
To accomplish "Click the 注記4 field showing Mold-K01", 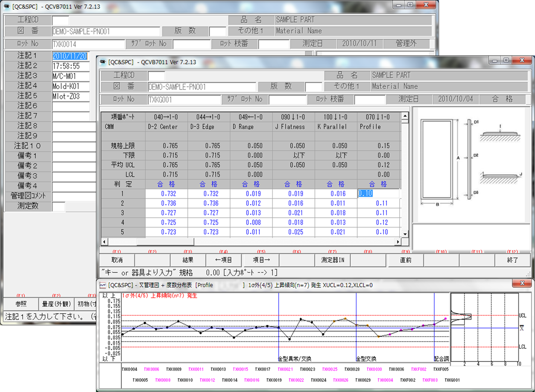I will point(71,86).
